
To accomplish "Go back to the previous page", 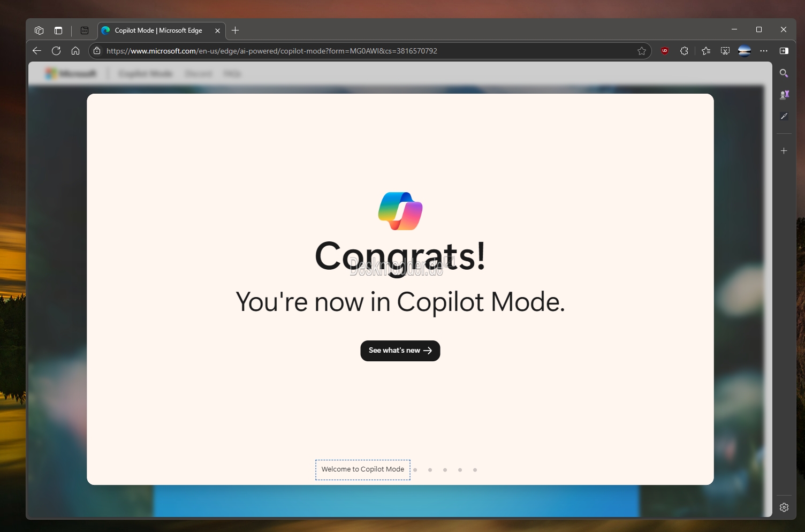I will 37,51.
